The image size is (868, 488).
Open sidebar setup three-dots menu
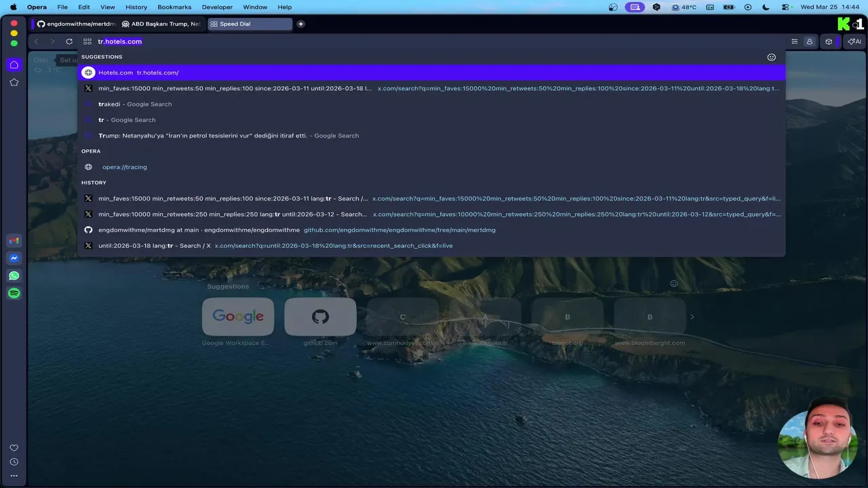[x=14, y=476]
